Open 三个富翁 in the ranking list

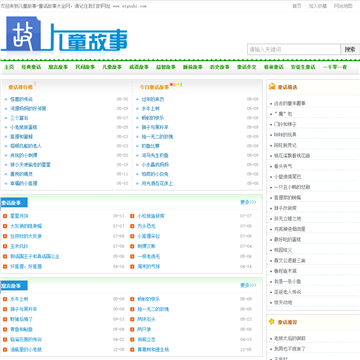point(19,118)
